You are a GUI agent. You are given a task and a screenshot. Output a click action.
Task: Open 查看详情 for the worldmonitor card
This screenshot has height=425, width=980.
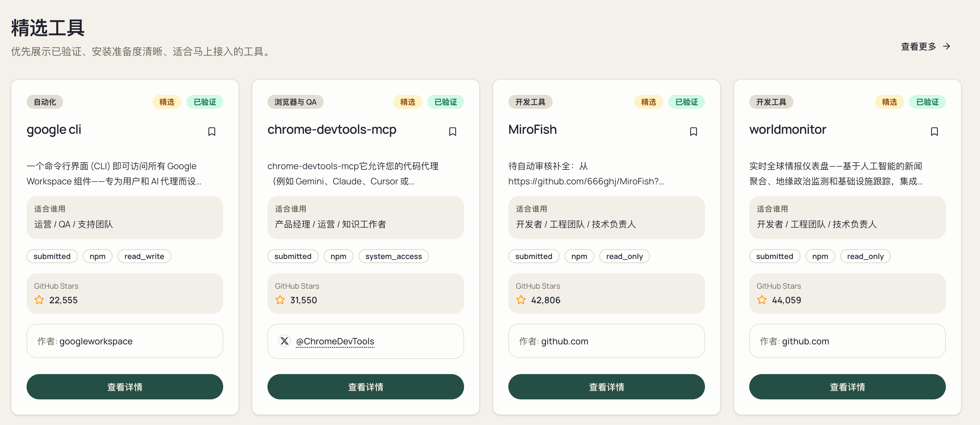click(x=847, y=386)
